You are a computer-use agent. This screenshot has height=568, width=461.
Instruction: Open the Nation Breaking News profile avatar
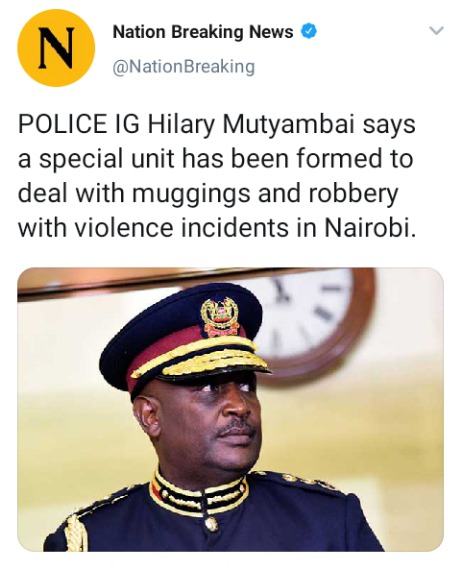click(56, 48)
